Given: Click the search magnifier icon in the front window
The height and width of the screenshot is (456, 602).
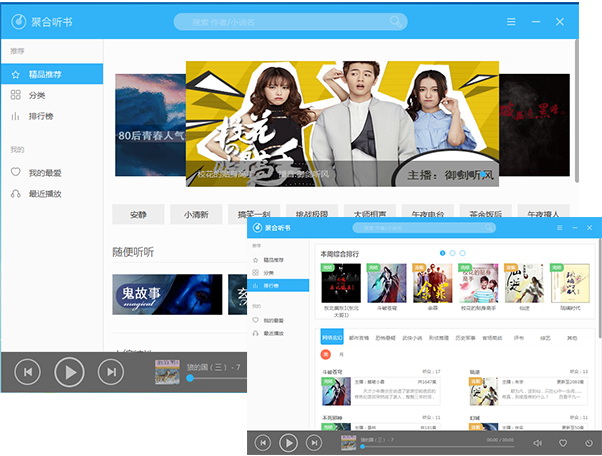Looking at the screenshot, I should coord(488,228).
